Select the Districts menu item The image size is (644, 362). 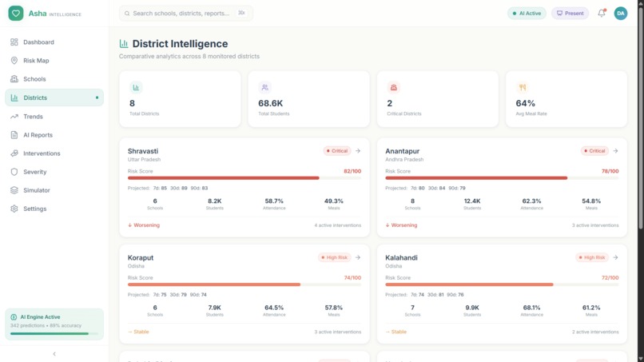click(54, 97)
